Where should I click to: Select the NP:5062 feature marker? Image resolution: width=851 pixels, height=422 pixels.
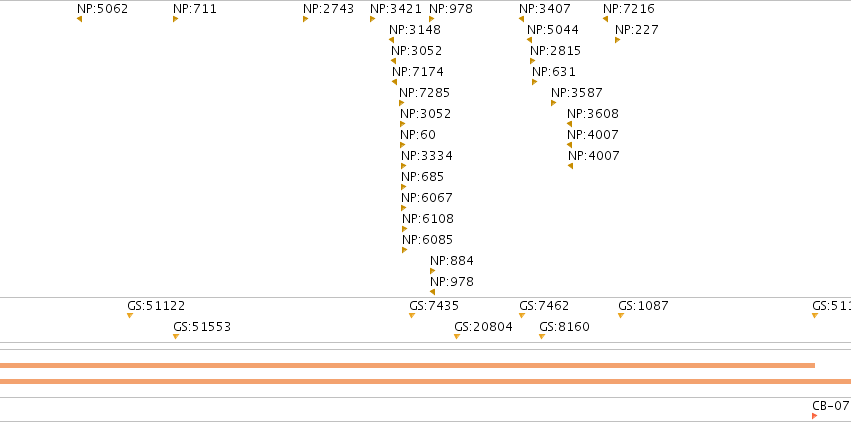point(79,19)
